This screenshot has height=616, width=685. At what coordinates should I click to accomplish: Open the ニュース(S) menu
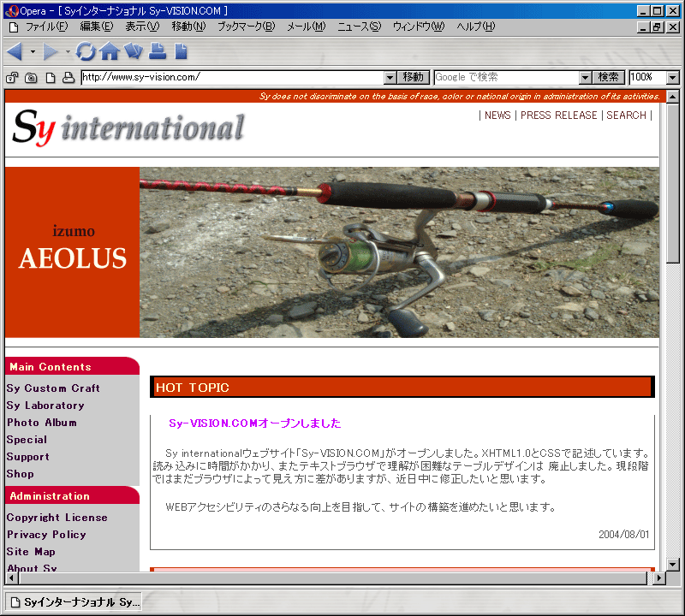click(359, 27)
